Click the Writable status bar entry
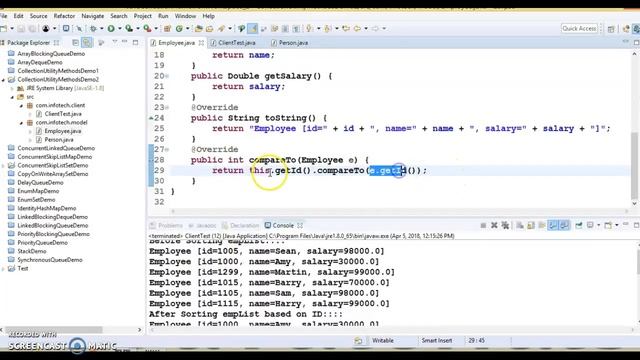640x360 pixels. pos(383,340)
